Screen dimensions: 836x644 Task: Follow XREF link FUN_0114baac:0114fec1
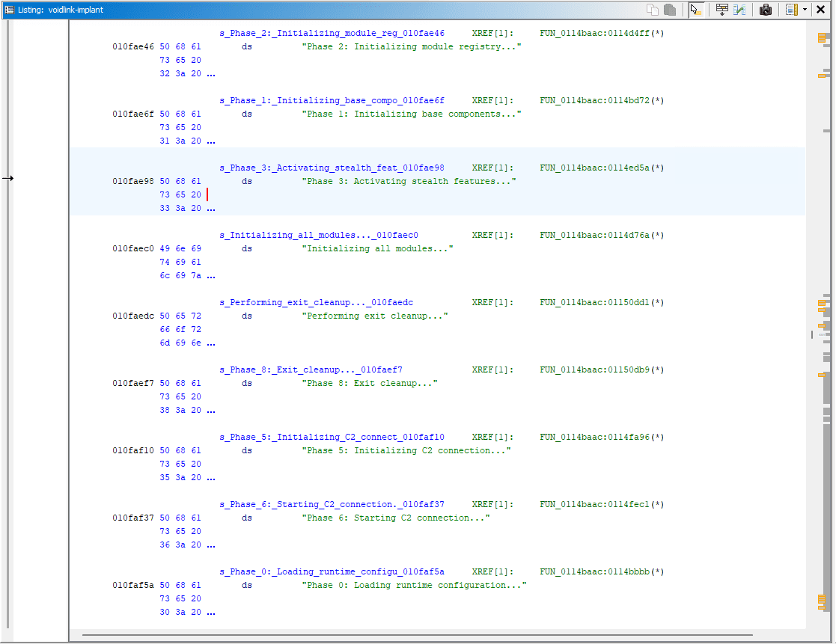(597, 504)
